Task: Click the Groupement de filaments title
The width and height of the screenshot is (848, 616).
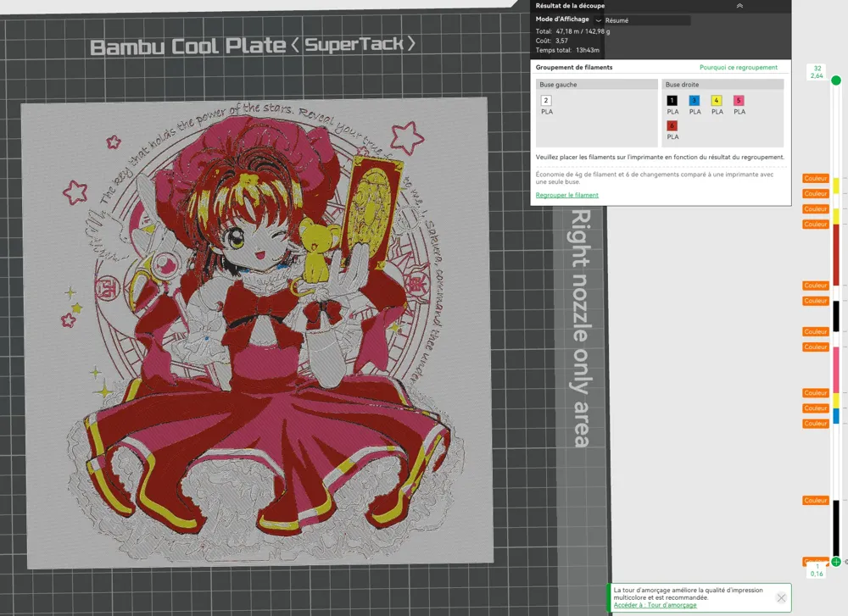Action: (574, 68)
